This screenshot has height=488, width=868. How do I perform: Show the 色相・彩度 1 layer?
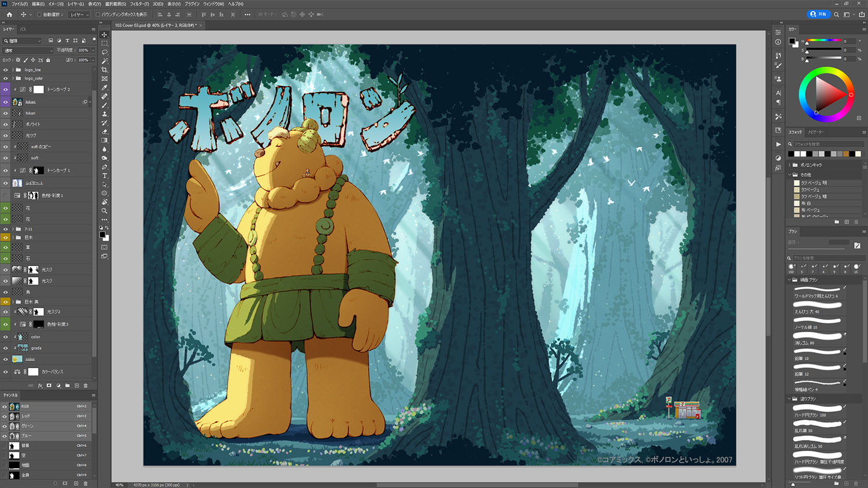click(6, 195)
